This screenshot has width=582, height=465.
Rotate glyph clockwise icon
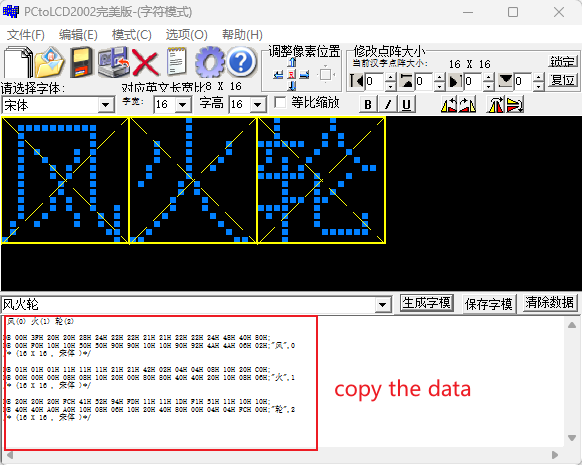click(x=467, y=104)
